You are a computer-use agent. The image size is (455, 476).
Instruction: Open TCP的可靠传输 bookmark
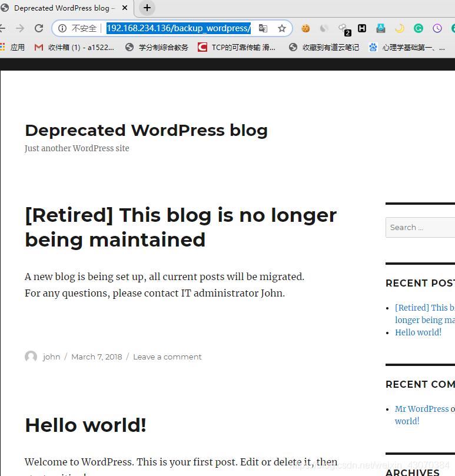tap(236, 47)
